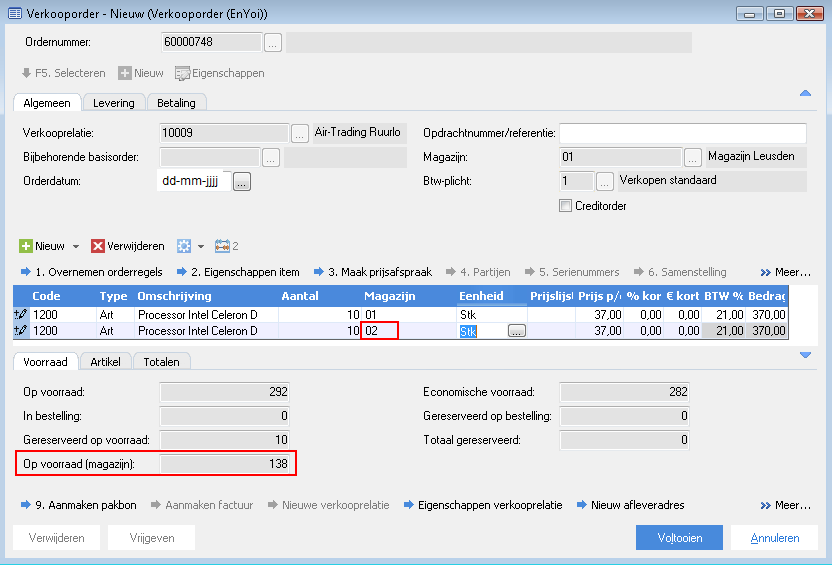This screenshot has width=832, height=565.
Task: Open lookup button next to Ordernummer field
Action: pyautogui.click(x=273, y=42)
